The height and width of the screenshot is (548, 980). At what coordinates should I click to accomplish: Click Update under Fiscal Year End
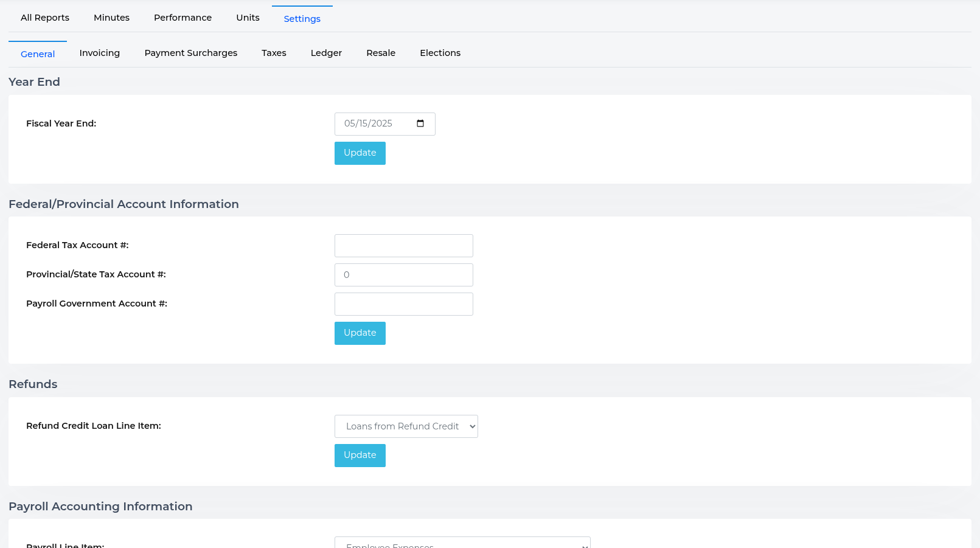pyautogui.click(x=360, y=153)
